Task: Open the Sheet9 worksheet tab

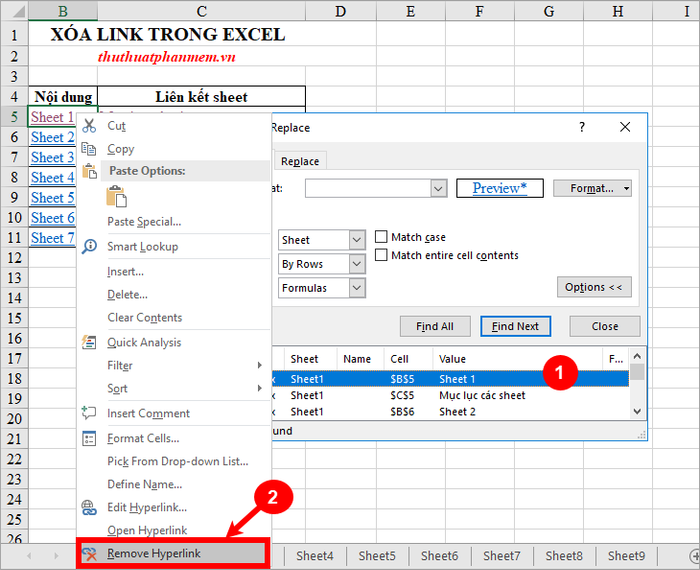Action: coord(626,556)
